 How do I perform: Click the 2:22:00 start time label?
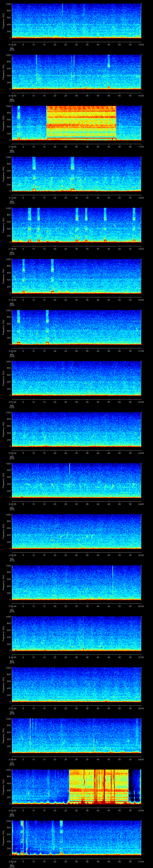[12, 453]
